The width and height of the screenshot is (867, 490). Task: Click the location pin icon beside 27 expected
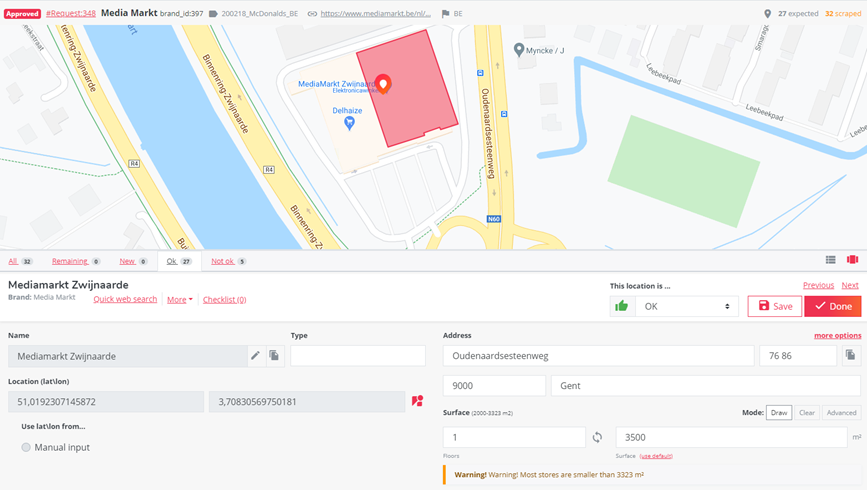click(x=767, y=14)
